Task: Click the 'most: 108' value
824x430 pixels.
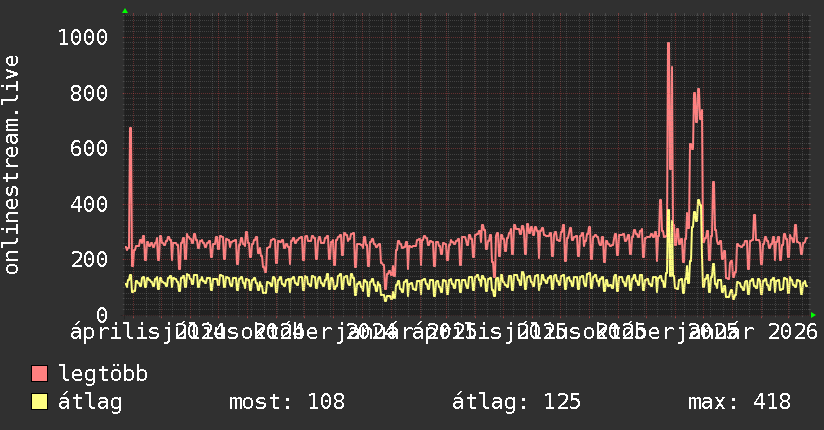Action: point(287,402)
